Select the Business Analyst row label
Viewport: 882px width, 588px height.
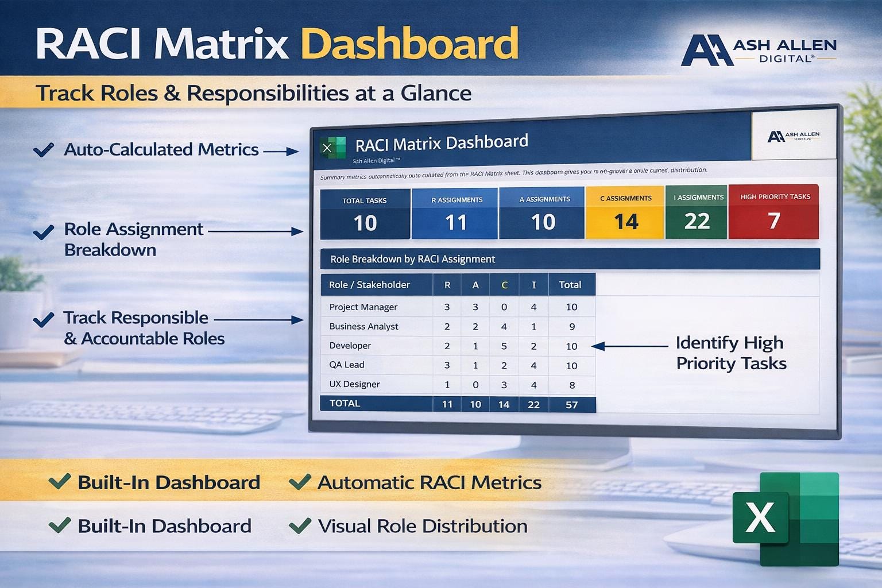coord(363,326)
